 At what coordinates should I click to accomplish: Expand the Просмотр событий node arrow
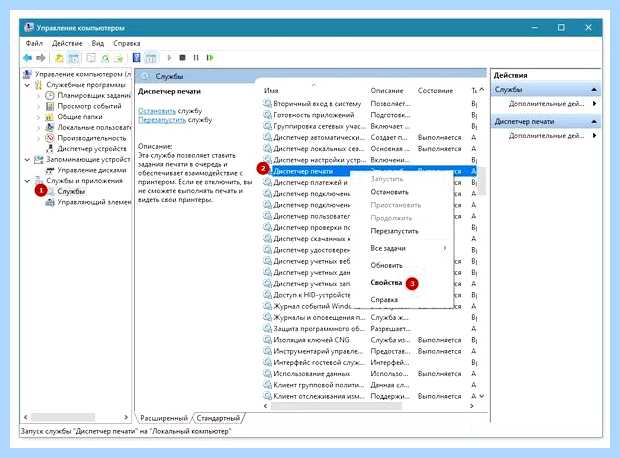[x=38, y=106]
